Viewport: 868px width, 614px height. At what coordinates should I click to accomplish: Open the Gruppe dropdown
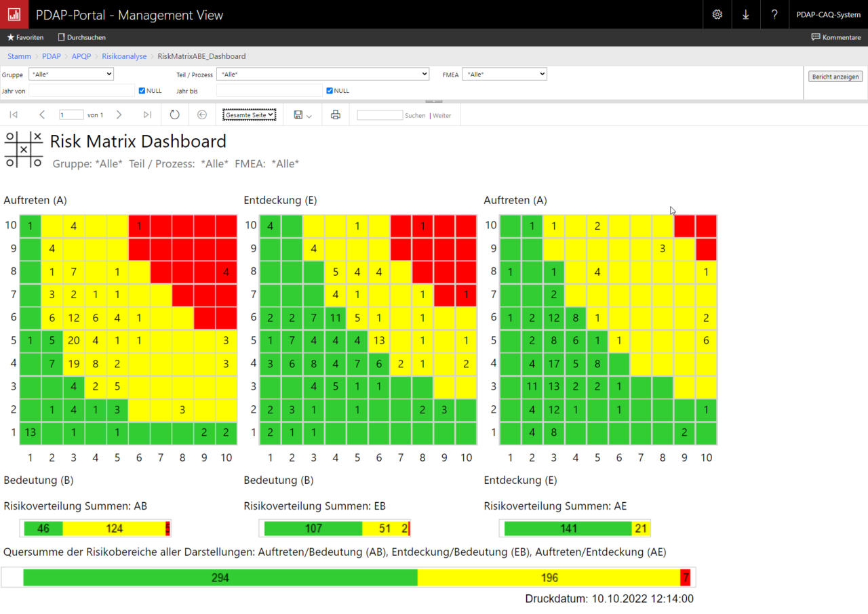[71, 74]
